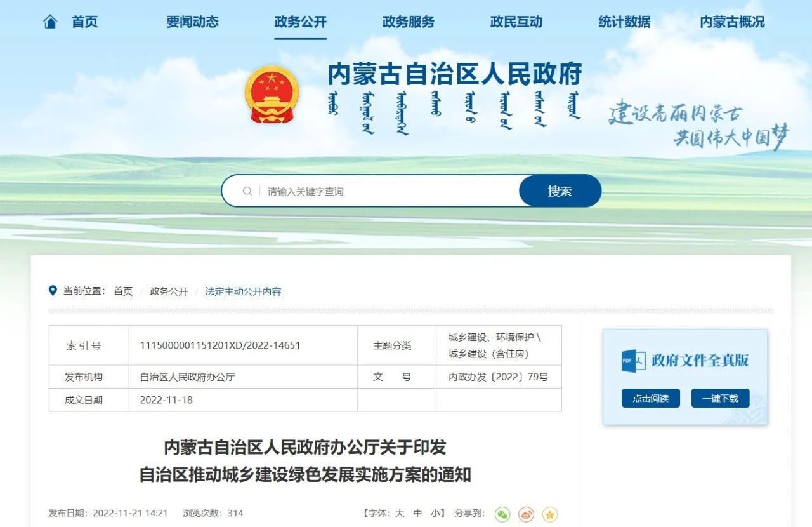This screenshot has width=812, height=527.
Task: Click the national emblem logo
Action: tap(272, 95)
